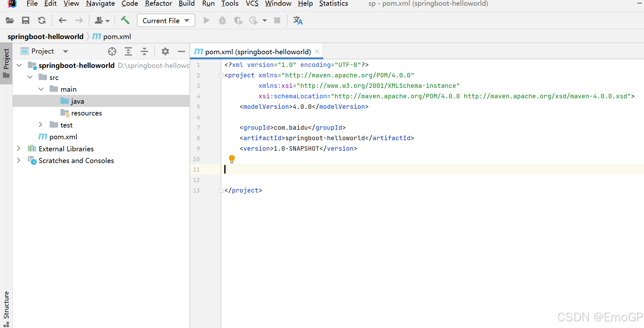Open the Refactor menu
The image size is (644, 328).
click(x=158, y=3)
